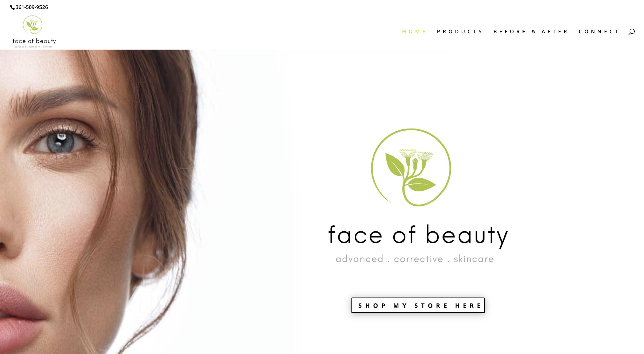Click the large 'face of beauty' hero title
The image size is (644, 354).
coord(418,235)
